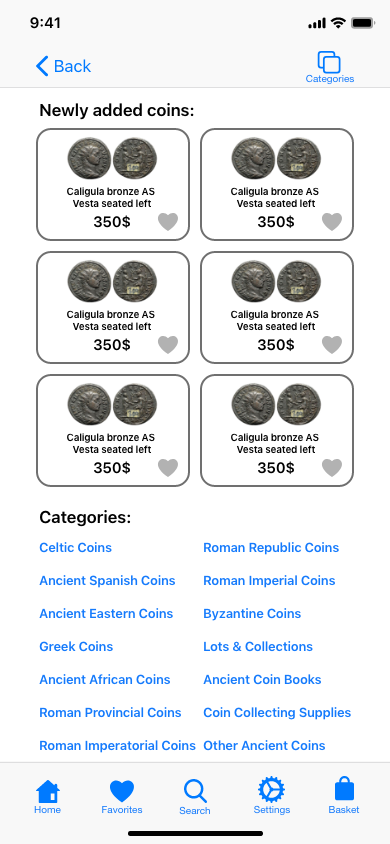Open the Roman Republic Coins category
Viewport: 390px width, 844px height.
pyautogui.click(x=271, y=547)
